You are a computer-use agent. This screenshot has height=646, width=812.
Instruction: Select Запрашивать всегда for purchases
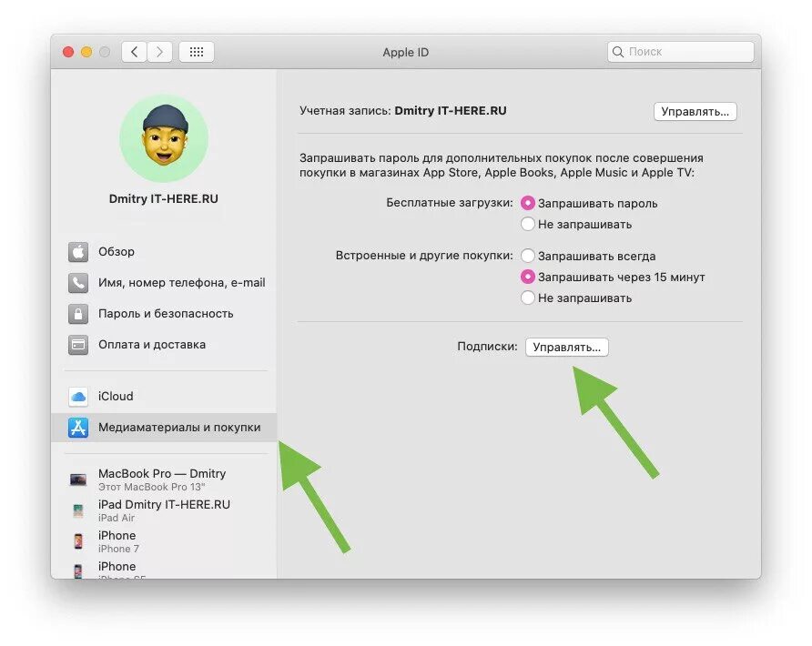528,256
